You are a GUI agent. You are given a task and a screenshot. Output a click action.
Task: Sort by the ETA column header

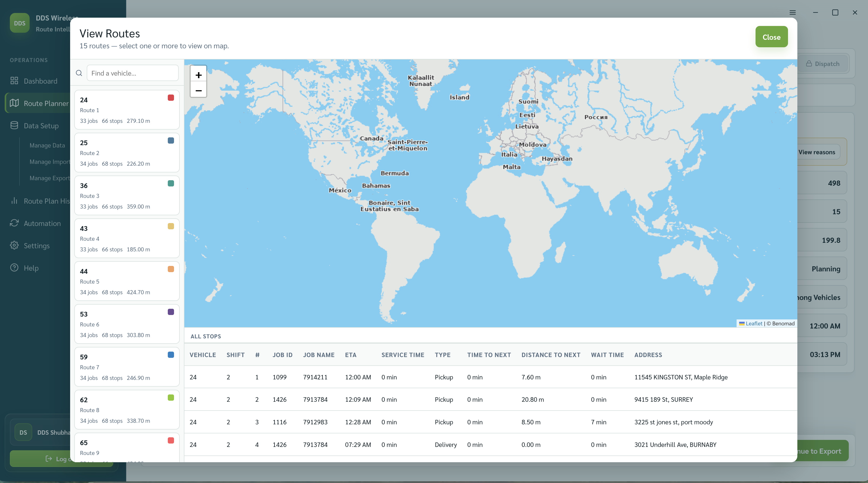tap(350, 355)
